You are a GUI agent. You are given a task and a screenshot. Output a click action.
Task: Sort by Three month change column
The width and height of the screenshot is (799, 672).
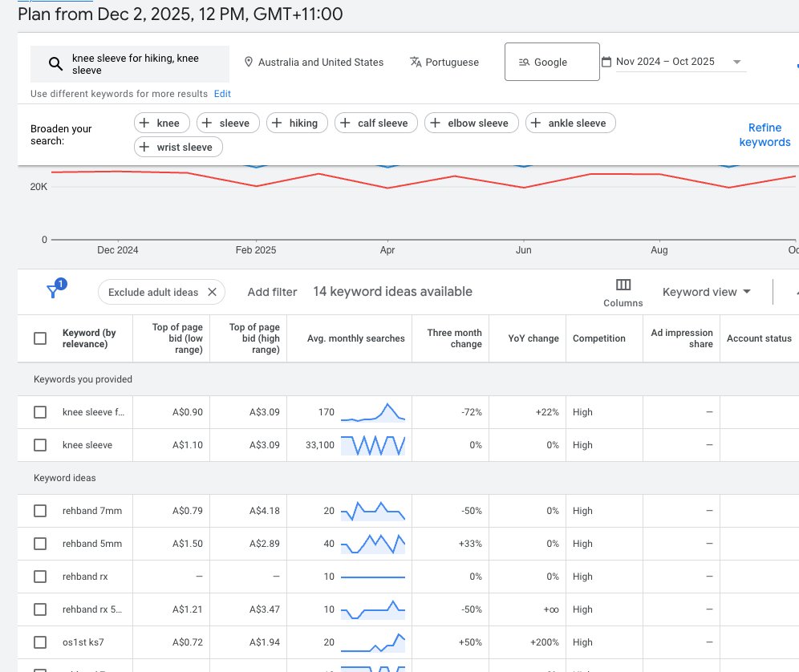pyautogui.click(x=454, y=338)
